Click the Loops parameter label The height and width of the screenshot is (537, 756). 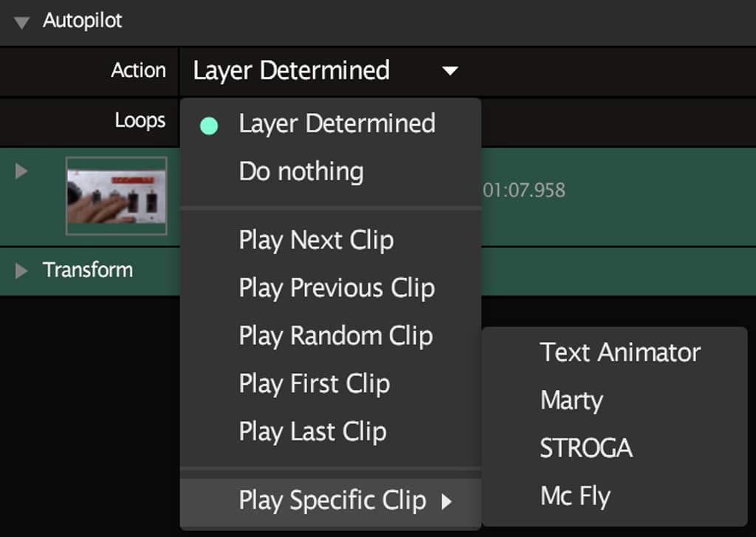click(x=140, y=120)
